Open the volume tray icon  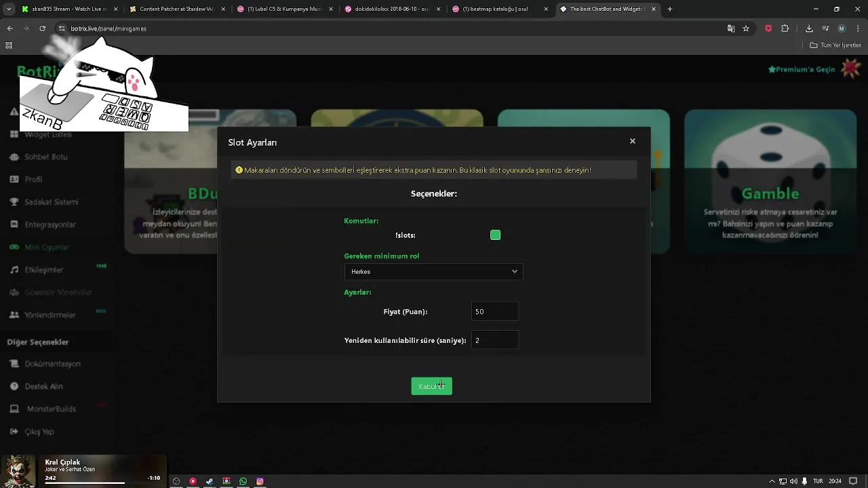click(x=793, y=481)
